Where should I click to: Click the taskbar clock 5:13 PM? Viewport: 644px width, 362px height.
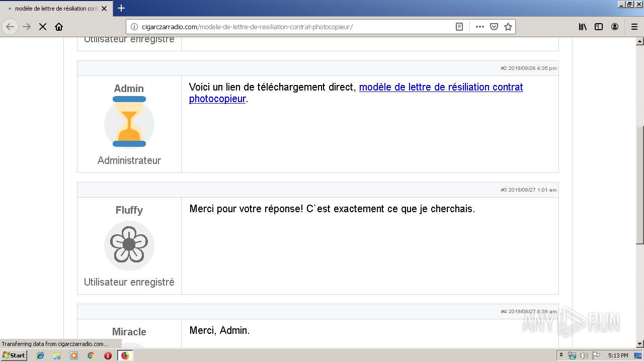(x=618, y=355)
